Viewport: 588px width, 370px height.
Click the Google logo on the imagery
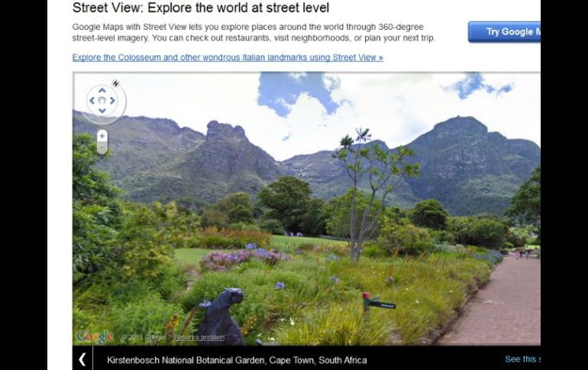pyautogui.click(x=95, y=336)
